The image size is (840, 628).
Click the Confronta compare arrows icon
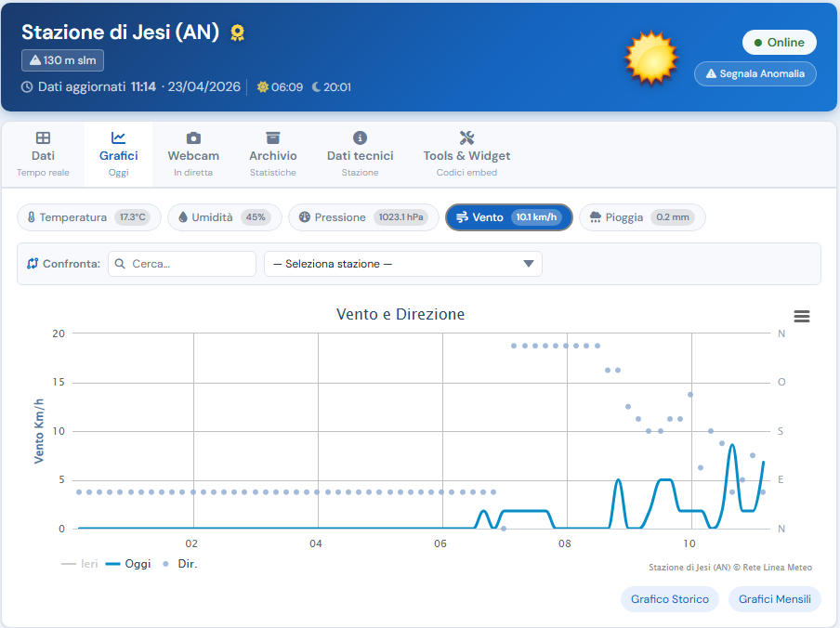[x=33, y=264]
